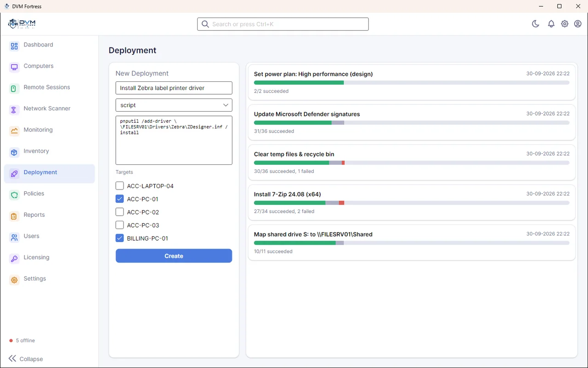
Task: Click the Licensing key icon
Action: pos(14,258)
